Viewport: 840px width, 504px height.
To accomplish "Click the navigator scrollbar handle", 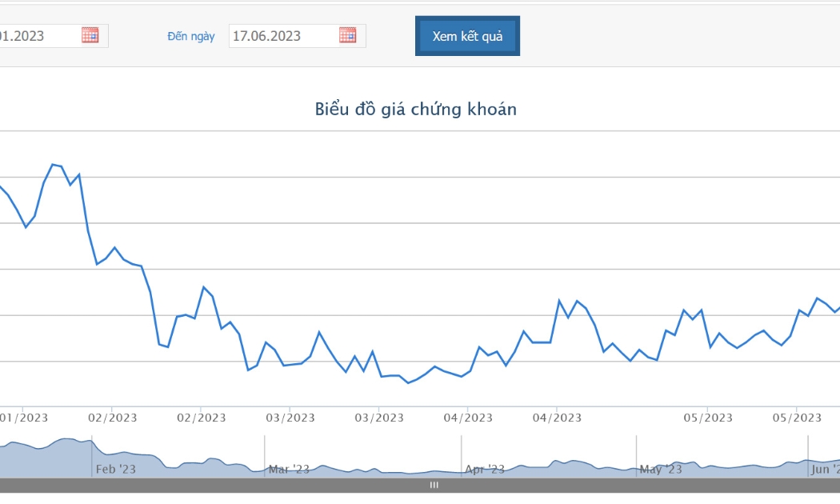I will [x=434, y=486].
